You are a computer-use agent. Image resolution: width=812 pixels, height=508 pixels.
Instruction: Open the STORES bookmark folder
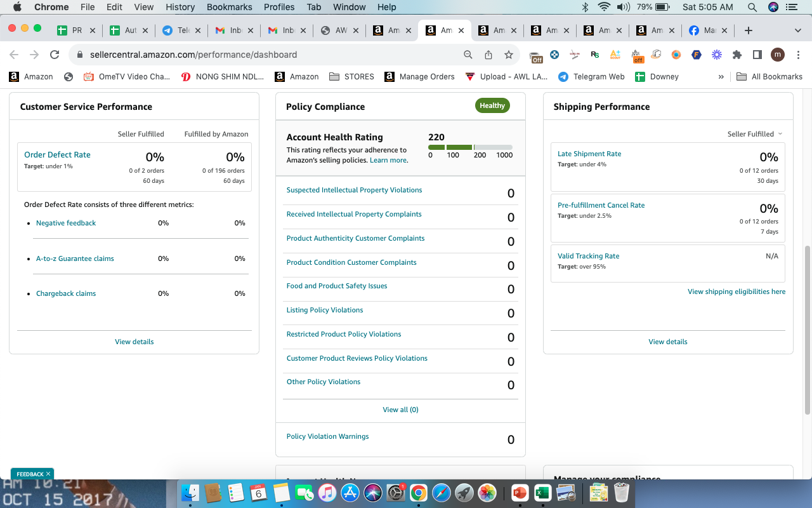click(x=352, y=76)
